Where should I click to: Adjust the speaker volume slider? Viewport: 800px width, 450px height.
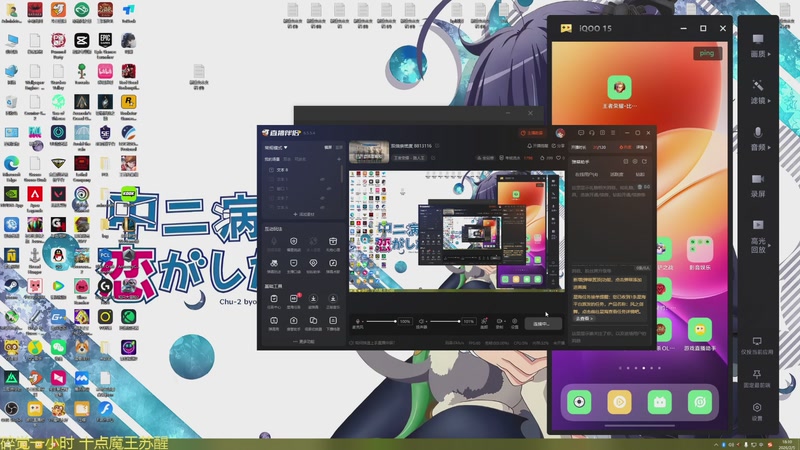(x=444, y=321)
